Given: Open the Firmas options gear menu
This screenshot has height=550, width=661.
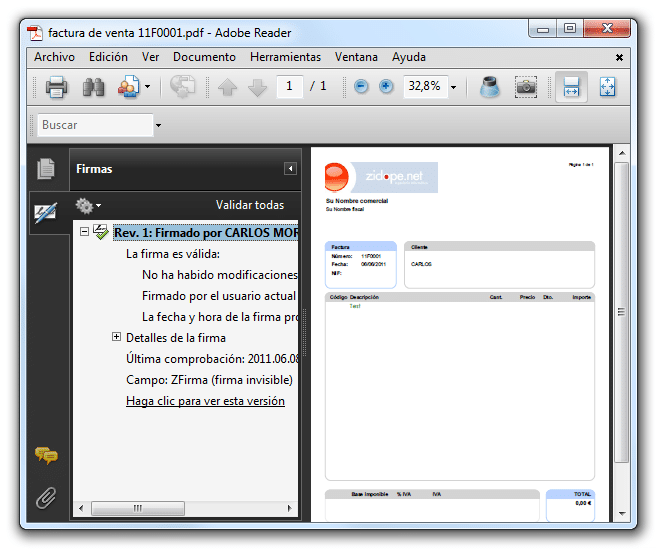Looking at the screenshot, I should [88, 205].
